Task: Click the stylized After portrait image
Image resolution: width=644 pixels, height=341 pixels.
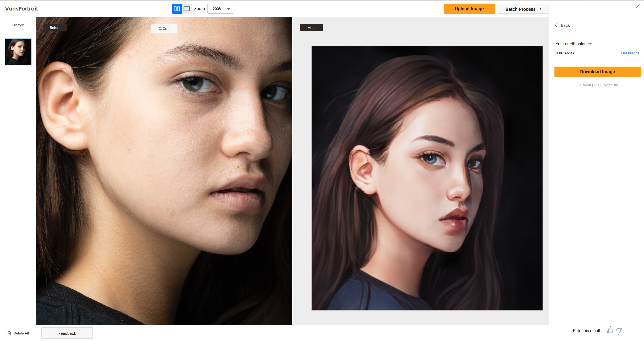Action: [x=427, y=178]
